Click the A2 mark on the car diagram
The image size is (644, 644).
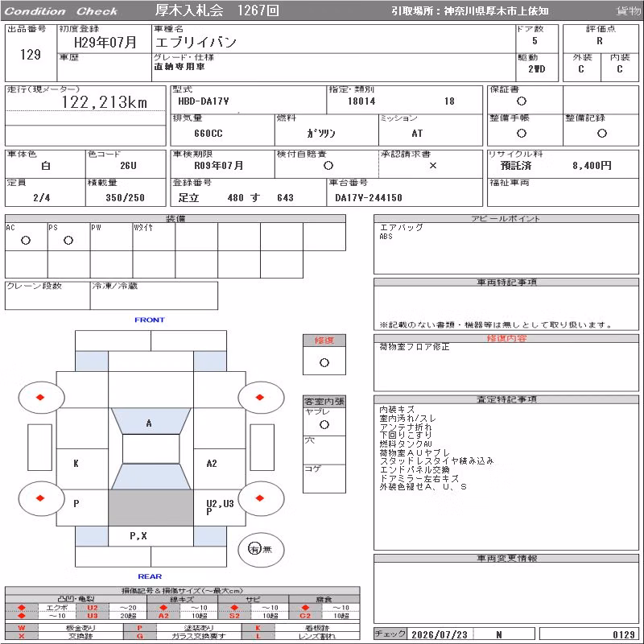point(212,464)
